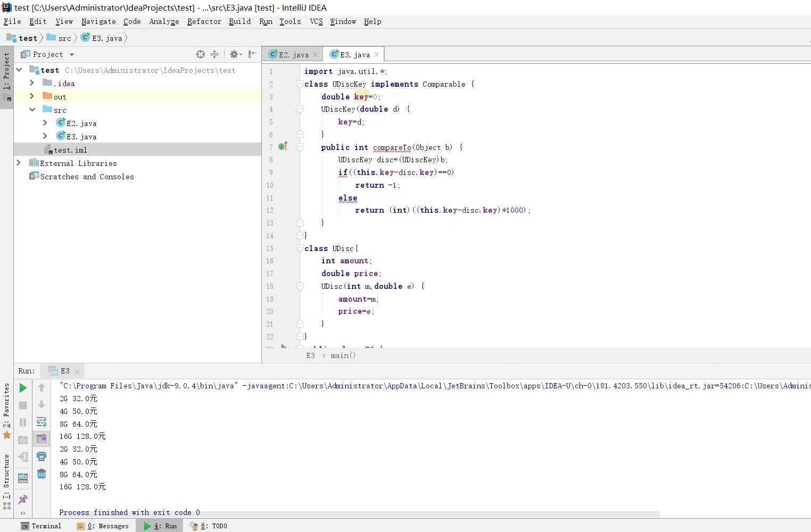This screenshot has height=532, width=811.
Task: Open the Structure side tab
Action: (x=6, y=482)
